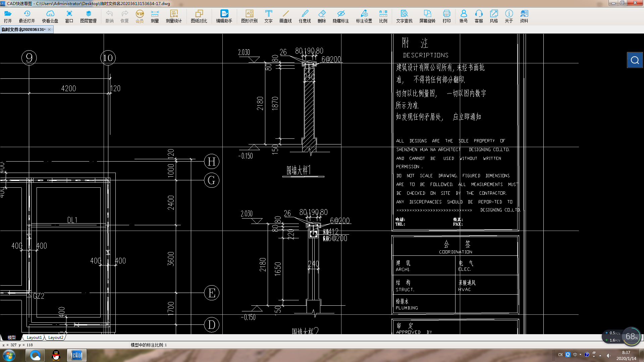The image size is (644, 362).
Task: Click the 模型中的标注比例:1 status text
Action: pos(149,345)
